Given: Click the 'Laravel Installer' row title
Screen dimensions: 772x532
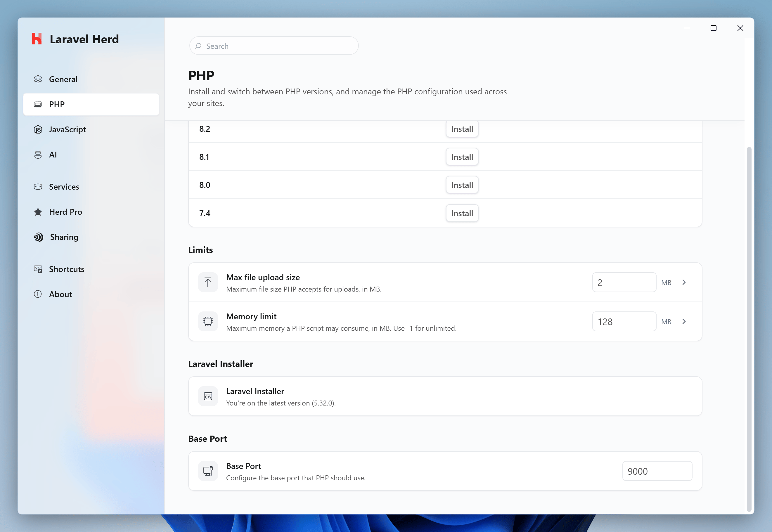Looking at the screenshot, I should [x=255, y=391].
